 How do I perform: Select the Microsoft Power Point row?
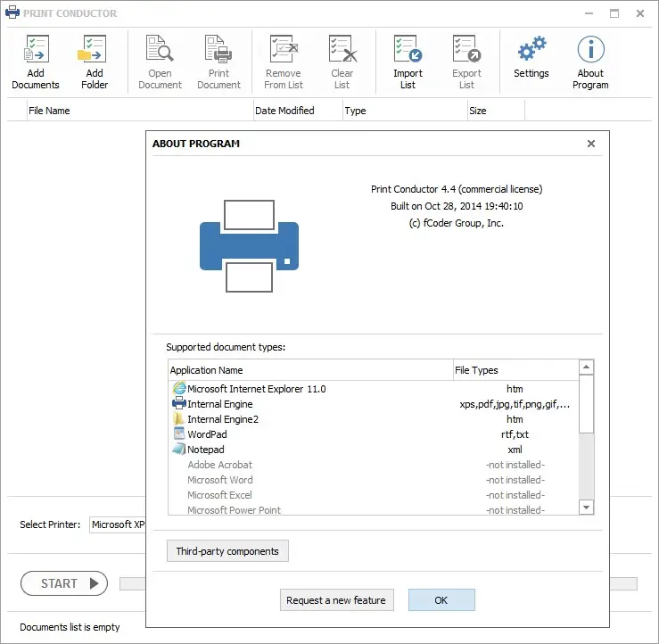(374, 509)
